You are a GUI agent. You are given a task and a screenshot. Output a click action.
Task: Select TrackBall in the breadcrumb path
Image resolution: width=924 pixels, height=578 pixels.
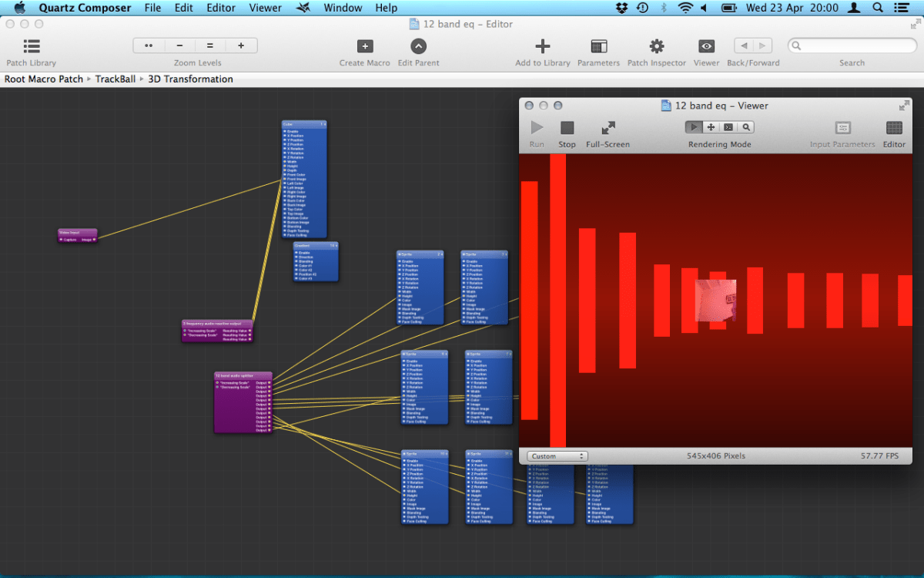coord(115,79)
